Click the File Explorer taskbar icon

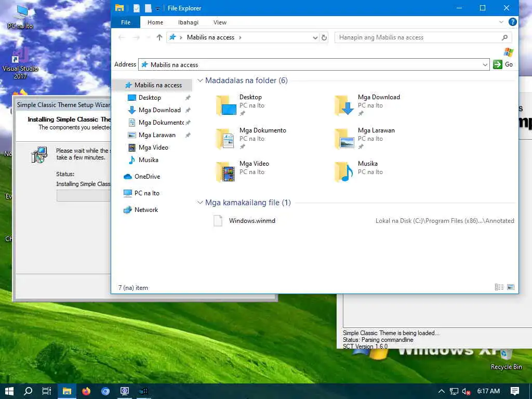pos(67,391)
